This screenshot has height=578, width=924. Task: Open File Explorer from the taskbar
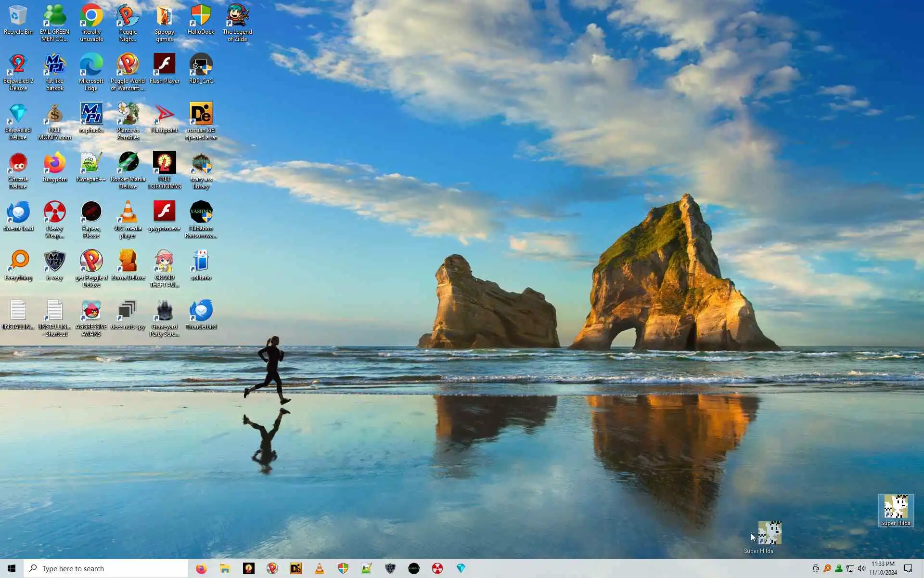click(x=225, y=568)
